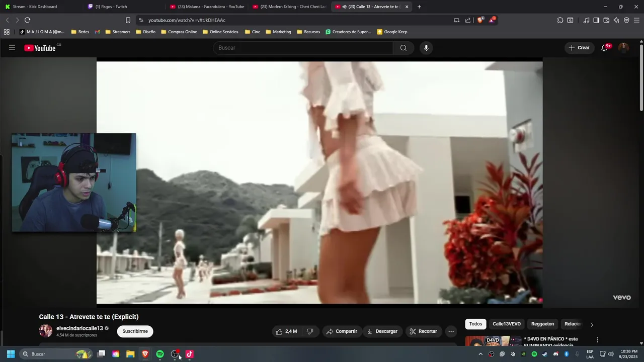644x362 pixels.
Task: Open more actions ellipsis under video
Action: tap(451, 331)
